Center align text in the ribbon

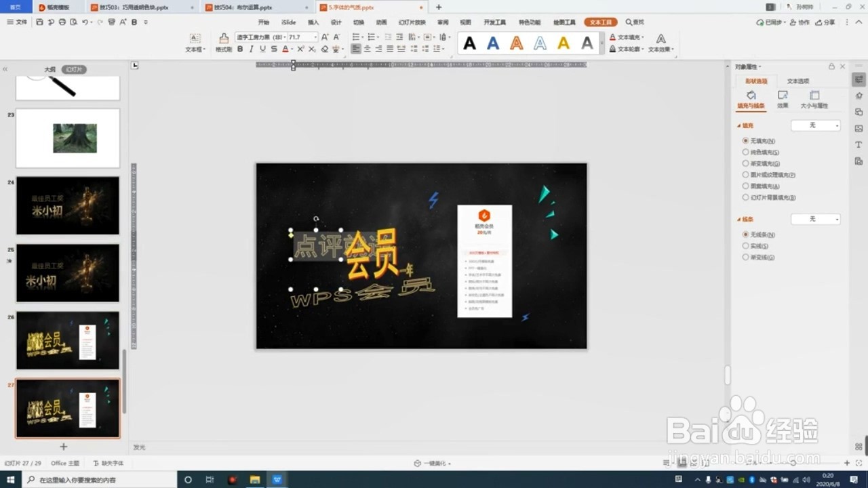368,49
